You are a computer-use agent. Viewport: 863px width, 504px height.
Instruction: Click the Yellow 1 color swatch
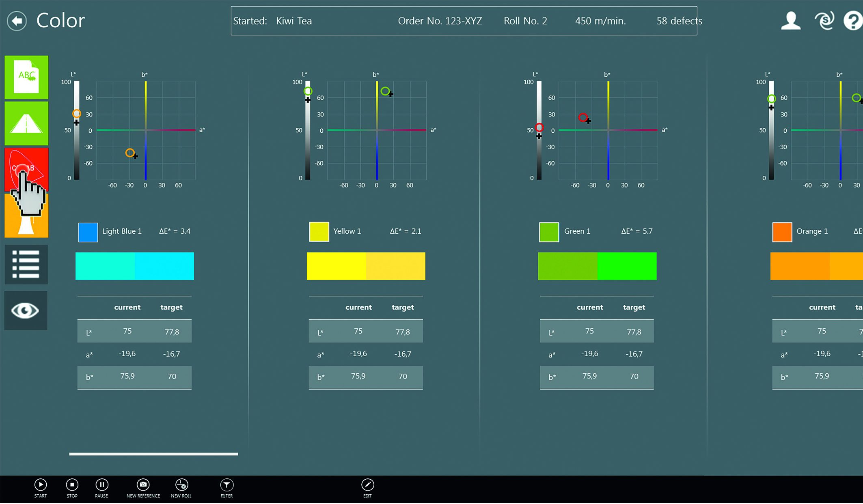[319, 231]
